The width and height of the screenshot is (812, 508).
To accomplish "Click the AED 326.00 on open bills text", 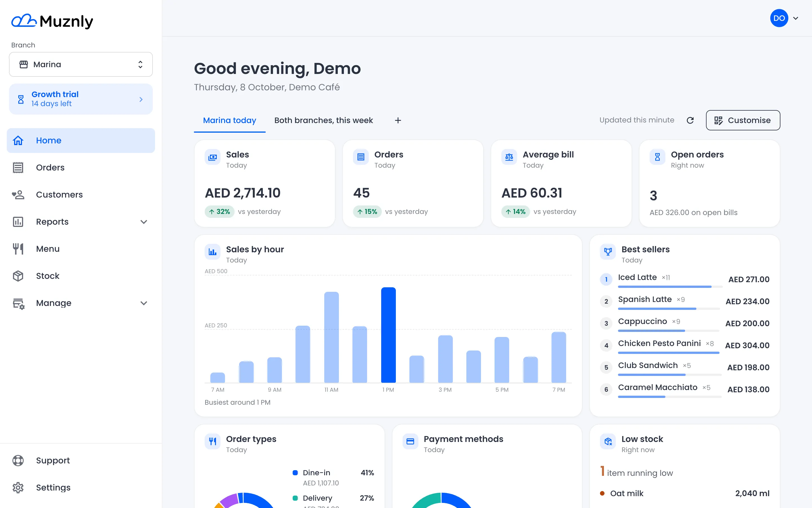I will pyautogui.click(x=693, y=212).
